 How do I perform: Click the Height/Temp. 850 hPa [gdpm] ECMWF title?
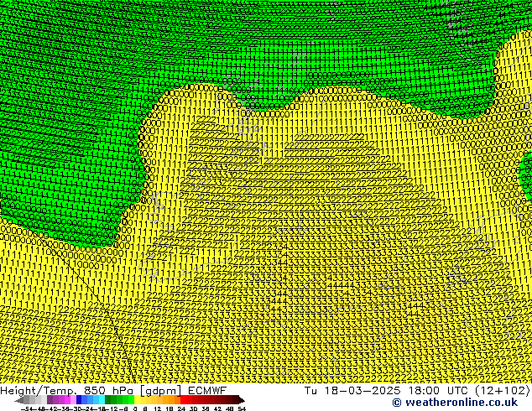click(x=113, y=390)
